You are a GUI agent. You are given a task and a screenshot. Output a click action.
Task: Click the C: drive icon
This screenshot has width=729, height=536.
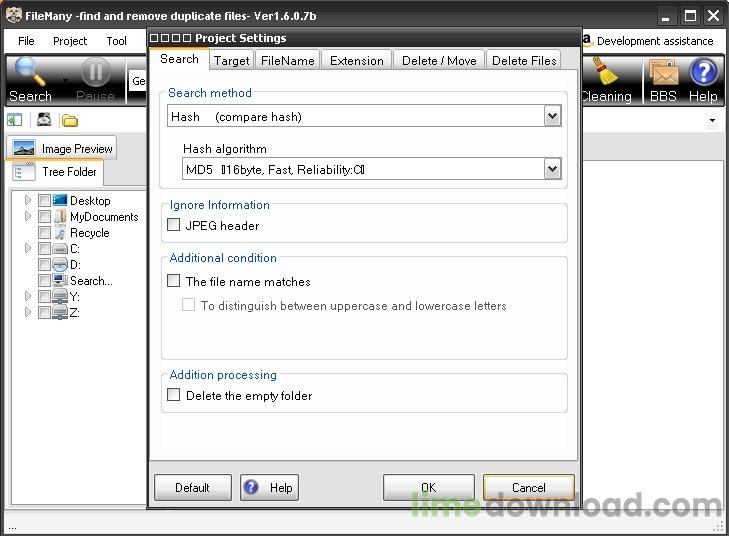(x=60, y=249)
